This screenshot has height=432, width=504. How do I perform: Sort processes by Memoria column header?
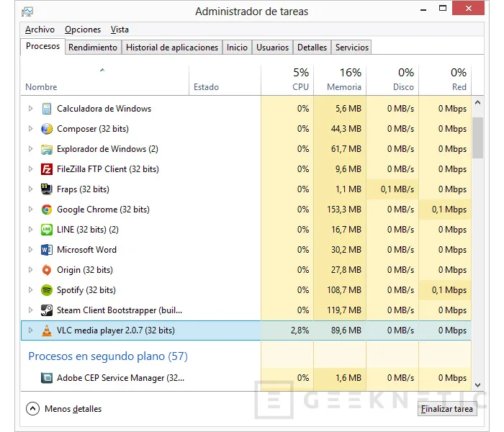point(340,81)
